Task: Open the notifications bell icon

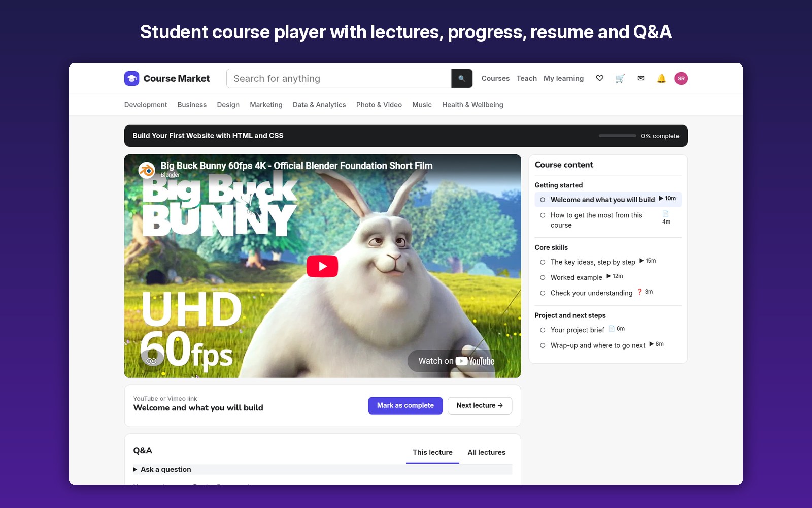Action: point(661,78)
